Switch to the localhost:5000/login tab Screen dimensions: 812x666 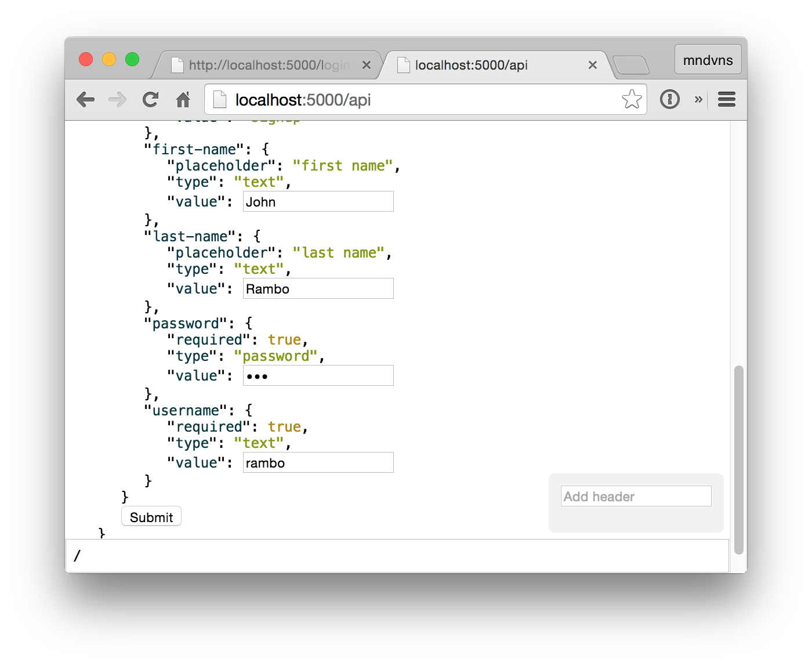[267, 65]
